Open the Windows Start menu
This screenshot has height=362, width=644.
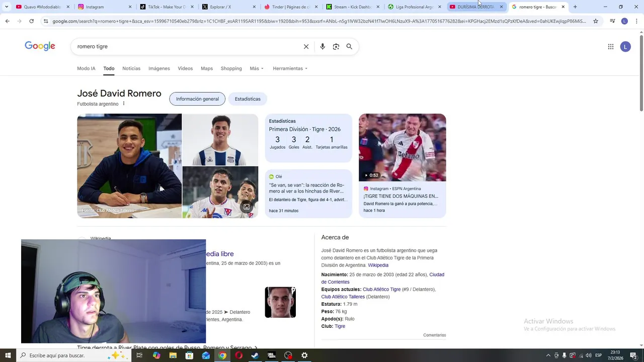[8, 355]
